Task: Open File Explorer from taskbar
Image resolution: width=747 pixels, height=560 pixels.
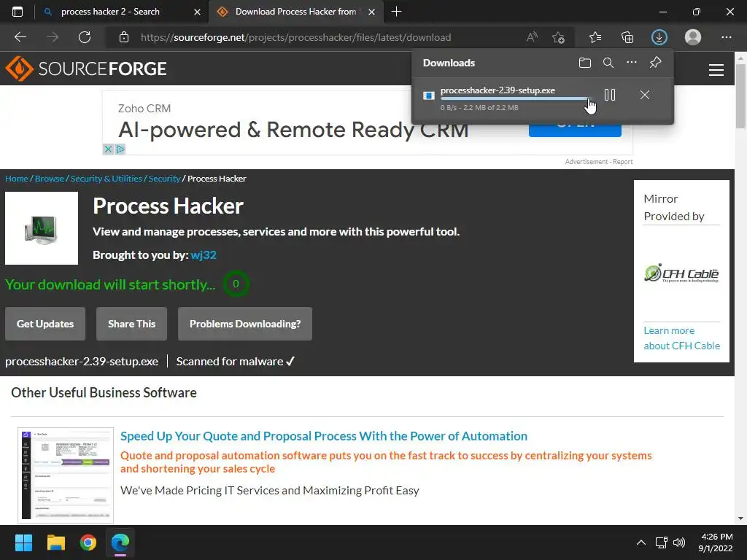Action: tap(55, 542)
